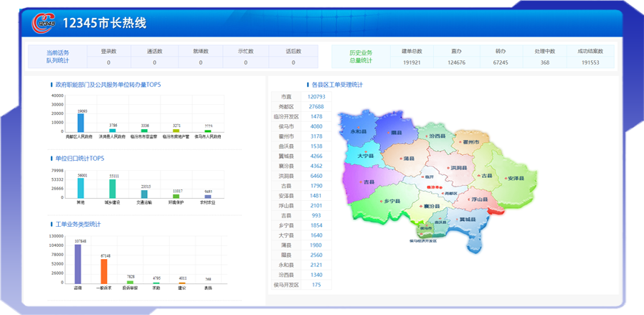Image resolution: width=644 pixels, height=315 pixels.
Task: Select the 安泽县 region on the map
Action: [x=516, y=178]
